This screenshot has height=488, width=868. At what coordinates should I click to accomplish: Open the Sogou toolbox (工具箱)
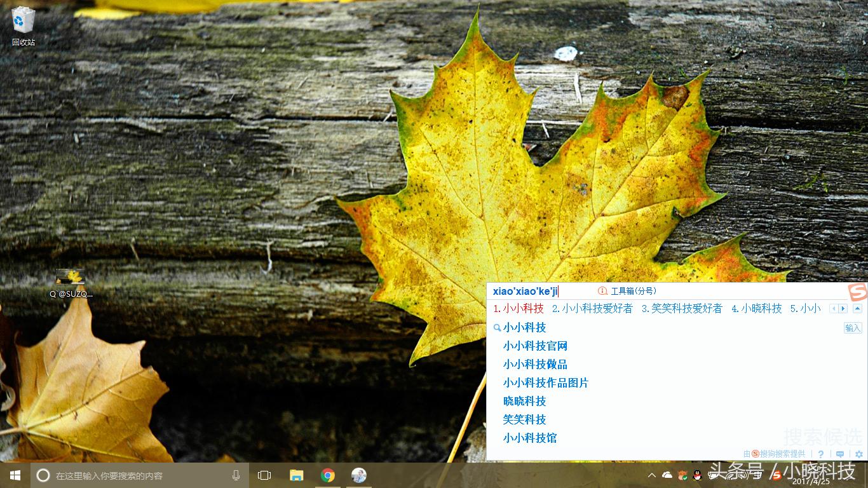coord(627,291)
